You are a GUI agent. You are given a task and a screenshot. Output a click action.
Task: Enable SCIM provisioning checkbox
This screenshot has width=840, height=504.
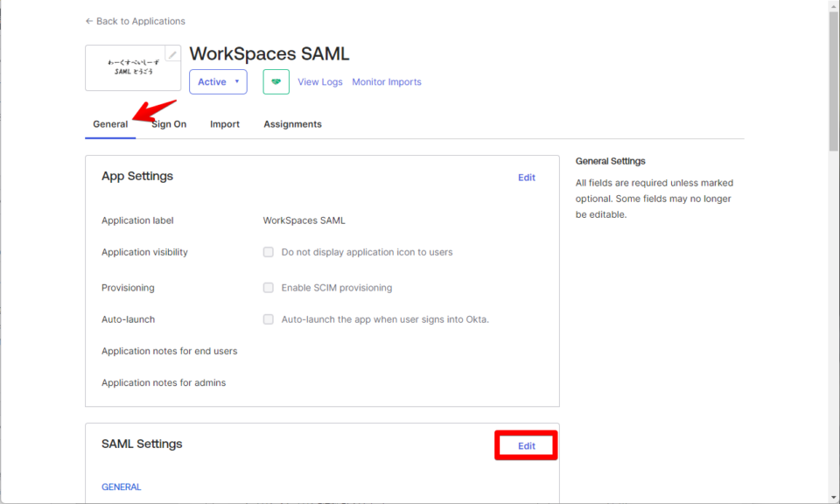point(269,287)
